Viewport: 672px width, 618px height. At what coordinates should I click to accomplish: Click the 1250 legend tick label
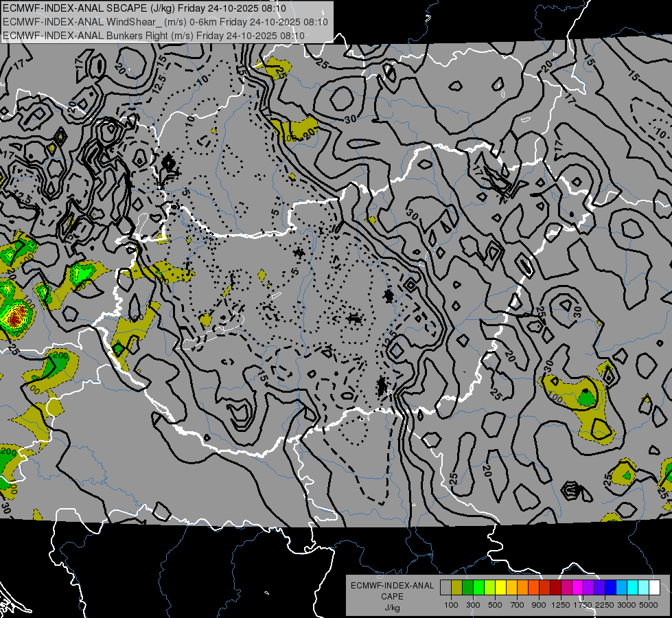click(561, 605)
